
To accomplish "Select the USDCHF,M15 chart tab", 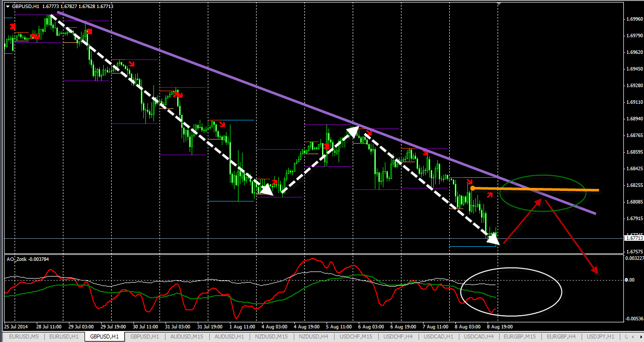I will click(x=356, y=336).
